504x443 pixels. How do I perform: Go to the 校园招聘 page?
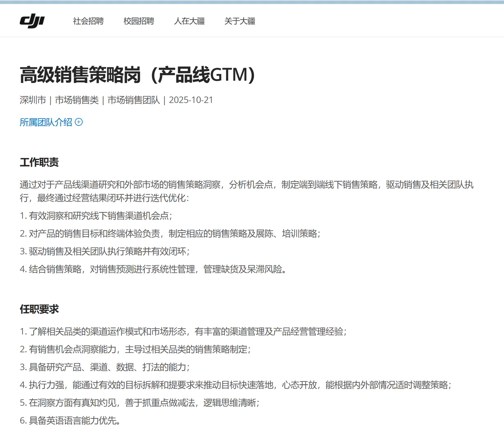139,21
